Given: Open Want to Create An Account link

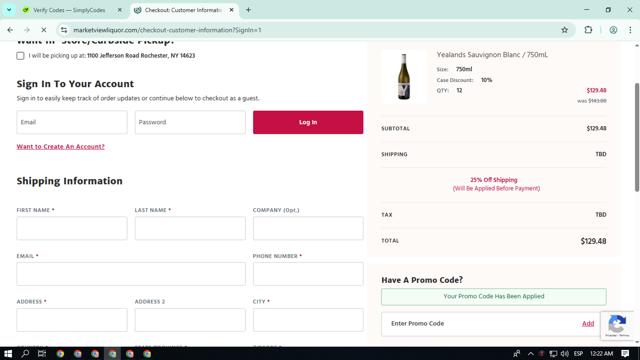Looking at the screenshot, I should (60, 147).
